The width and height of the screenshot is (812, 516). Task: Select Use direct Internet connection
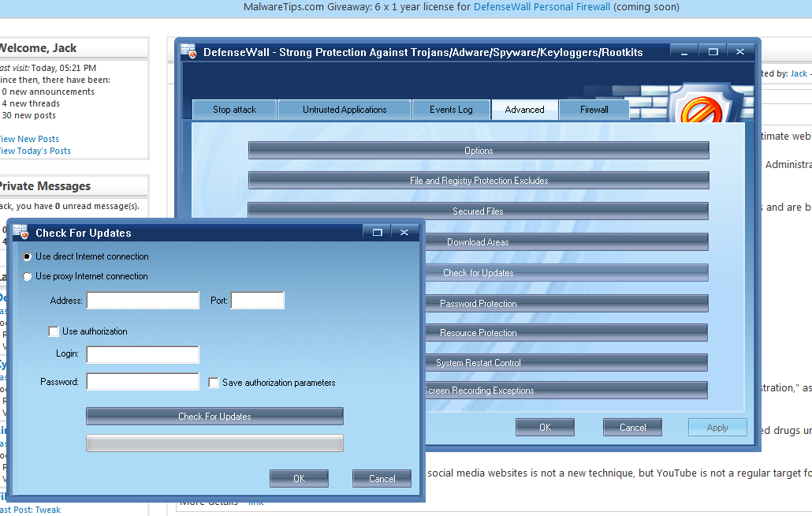coord(27,256)
